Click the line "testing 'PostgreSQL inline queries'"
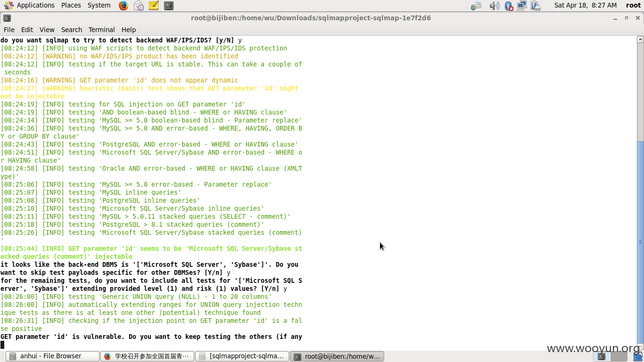Image resolution: width=644 pixels, height=362 pixels. click(x=100, y=200)
